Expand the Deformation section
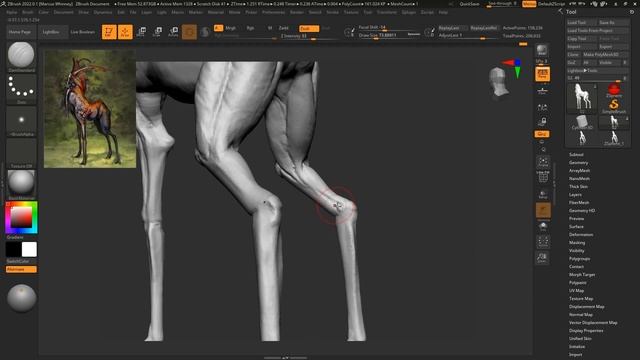 (x=581, y=235)
